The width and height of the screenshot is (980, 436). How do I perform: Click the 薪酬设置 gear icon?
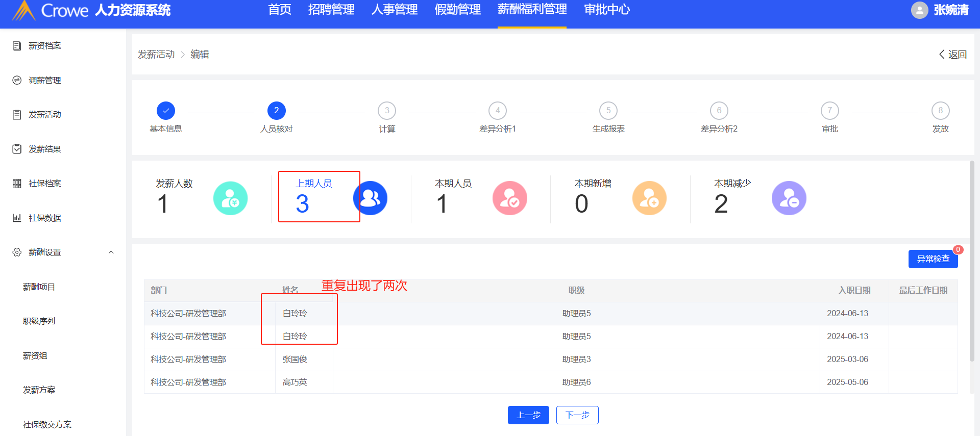point(17,252)
